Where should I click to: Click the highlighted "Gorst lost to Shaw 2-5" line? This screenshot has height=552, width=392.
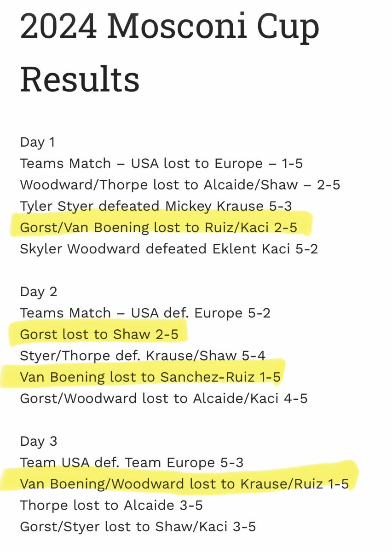click(x=99, y=334)
